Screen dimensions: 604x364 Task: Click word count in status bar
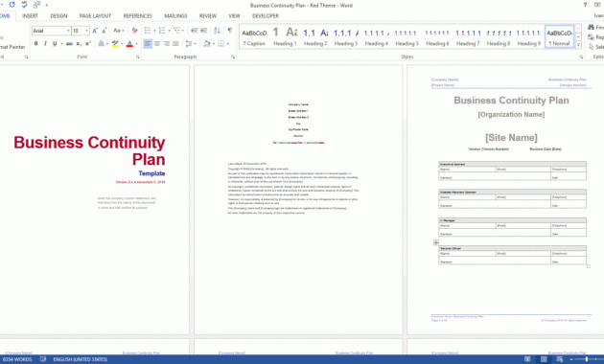point(17,359)
